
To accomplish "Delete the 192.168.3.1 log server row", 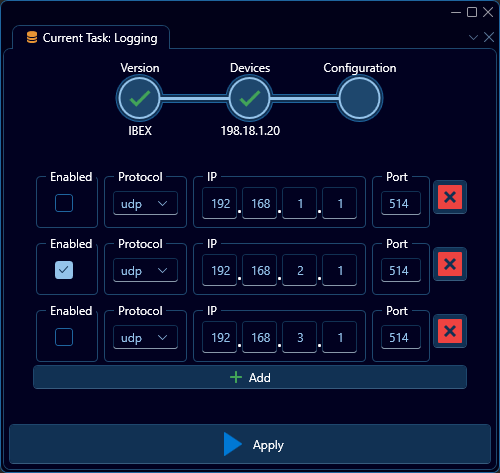I will coord(450,331).
